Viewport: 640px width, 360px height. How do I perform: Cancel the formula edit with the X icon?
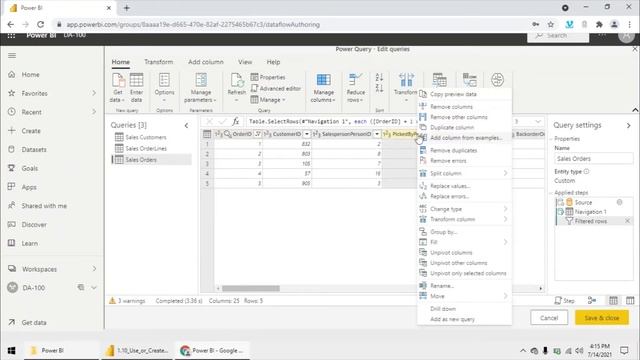209,122
